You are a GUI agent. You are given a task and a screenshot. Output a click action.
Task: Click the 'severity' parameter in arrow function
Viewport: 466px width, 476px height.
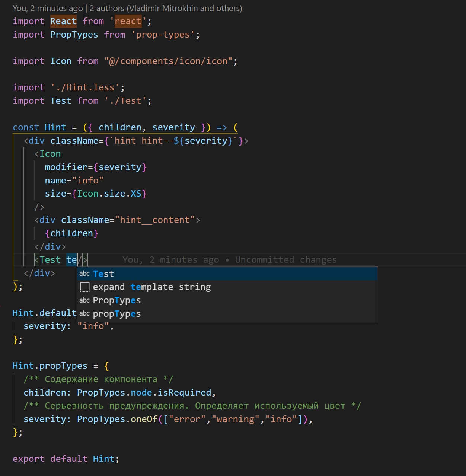[x=173, y=127]
